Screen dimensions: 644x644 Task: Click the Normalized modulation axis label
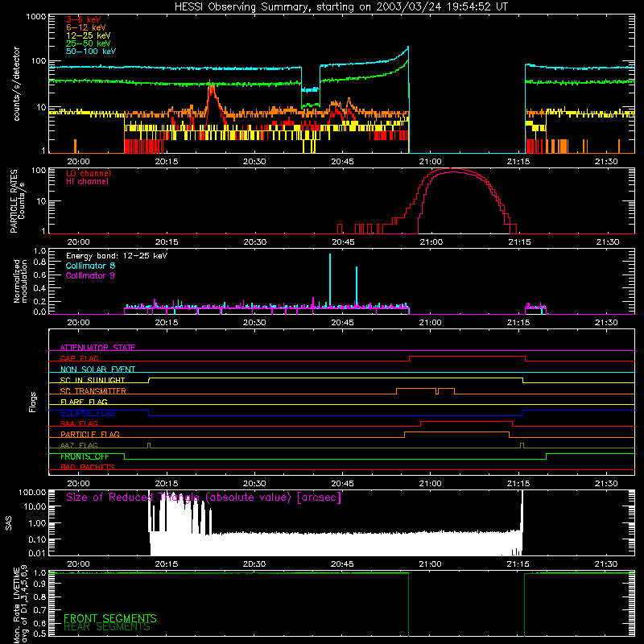tap(20, 281)
